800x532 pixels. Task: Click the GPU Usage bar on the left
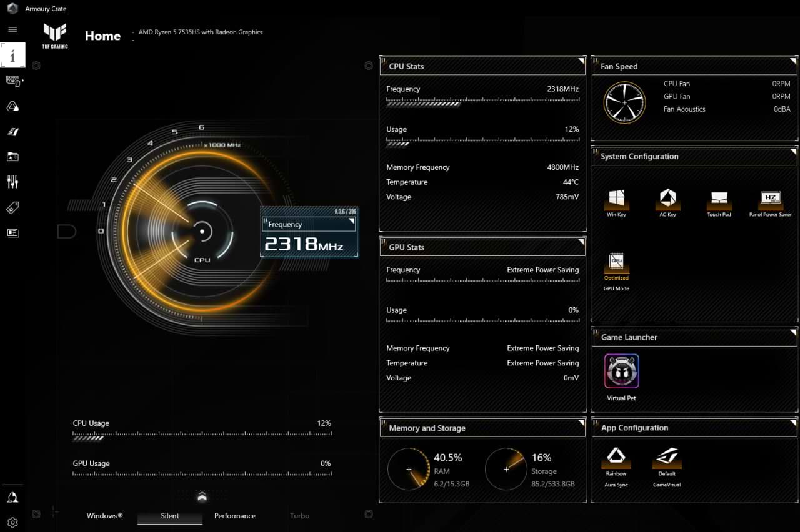pos(202,473)
